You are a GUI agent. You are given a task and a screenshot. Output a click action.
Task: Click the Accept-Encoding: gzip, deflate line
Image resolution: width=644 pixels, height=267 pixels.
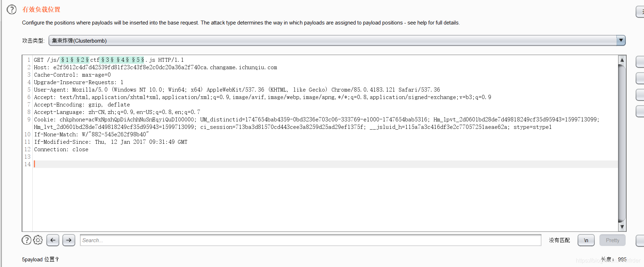click(82, 105)
